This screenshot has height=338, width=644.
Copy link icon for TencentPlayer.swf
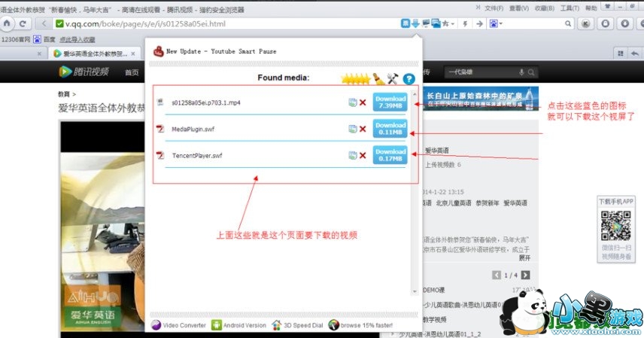[352, 155]
